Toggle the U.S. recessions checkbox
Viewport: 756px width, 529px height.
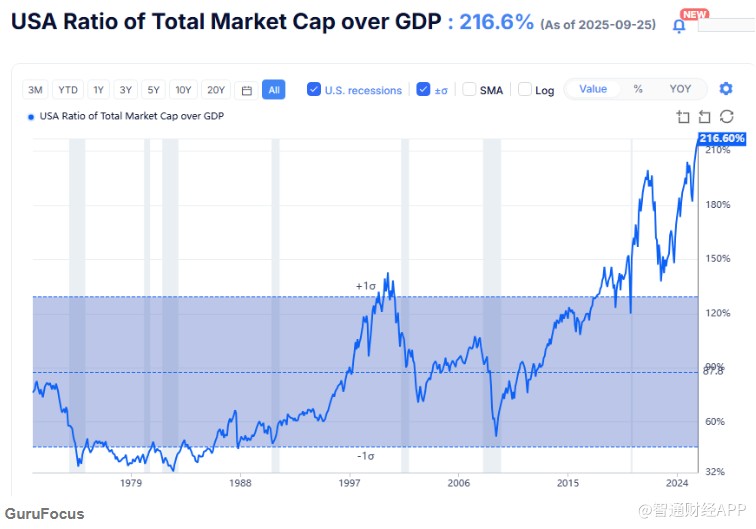point(314,89)
